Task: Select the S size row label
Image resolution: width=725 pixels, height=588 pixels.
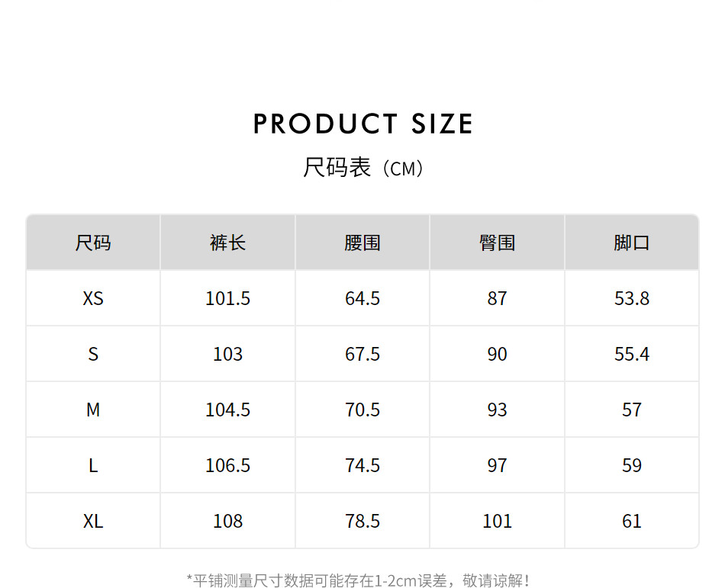Action: coord(93,354)
